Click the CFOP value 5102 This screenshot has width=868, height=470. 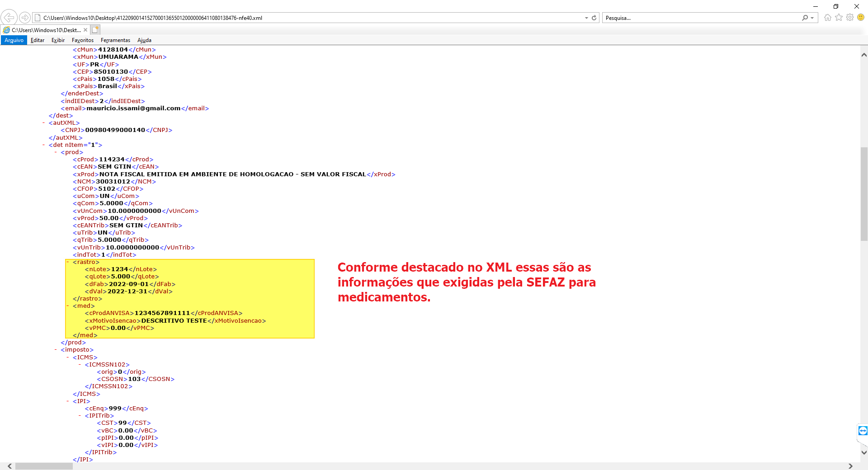[107, 189]
